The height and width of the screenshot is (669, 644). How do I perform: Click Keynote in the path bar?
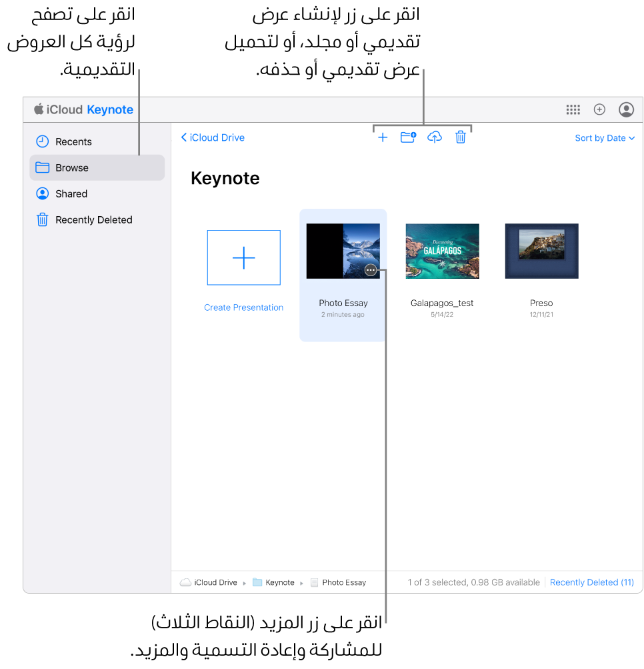pyautogui.click(x=280, y=582)
